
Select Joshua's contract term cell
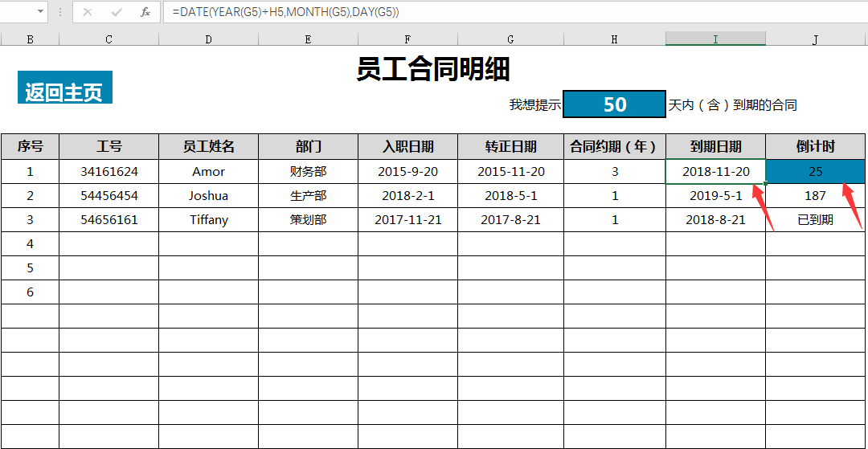point(615,196)
